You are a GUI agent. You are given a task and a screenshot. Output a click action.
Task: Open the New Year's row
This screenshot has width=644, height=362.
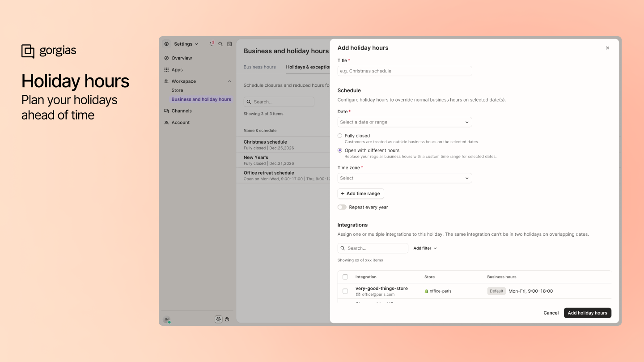pyautogui.click(x=284, y=160)
